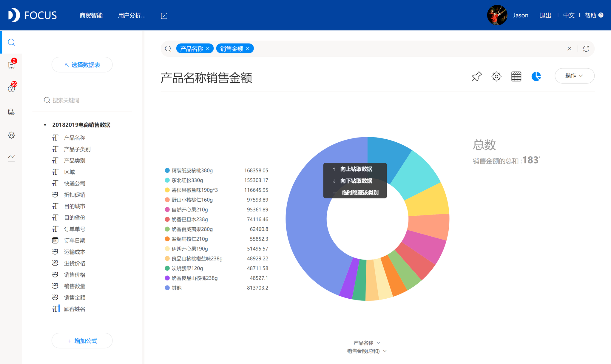
Task: Switch to table view icon
Action: point(516,76)
